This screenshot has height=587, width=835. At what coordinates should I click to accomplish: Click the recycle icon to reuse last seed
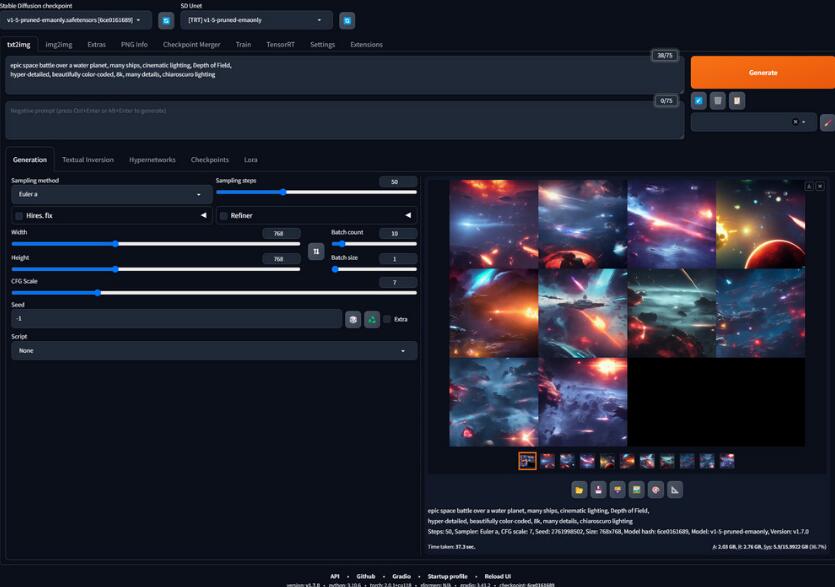372,319
